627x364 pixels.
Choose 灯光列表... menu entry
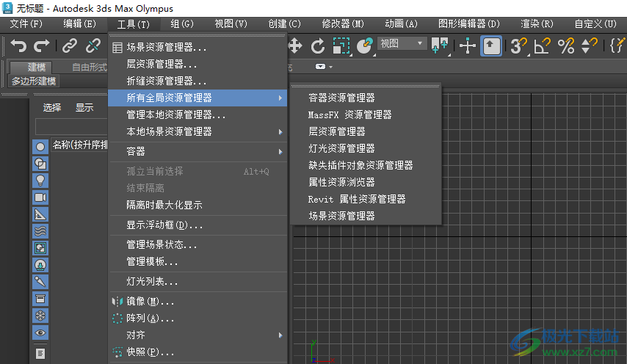click(197, 282)
